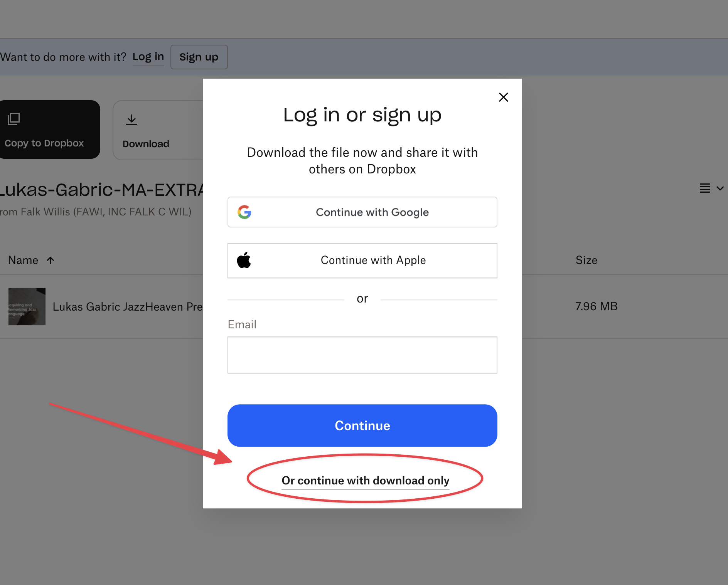Click the Size column header
Screen dimensions: 728x585
[586, 260]
